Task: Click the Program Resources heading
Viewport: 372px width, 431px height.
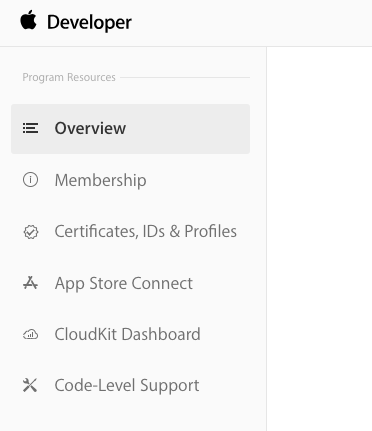Action: pos(69,77)
